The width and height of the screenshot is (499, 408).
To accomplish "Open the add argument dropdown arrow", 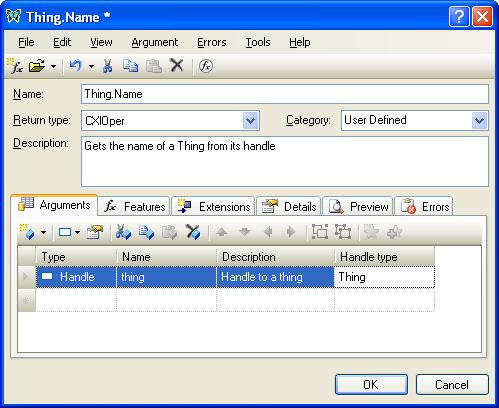I will 44,232.
